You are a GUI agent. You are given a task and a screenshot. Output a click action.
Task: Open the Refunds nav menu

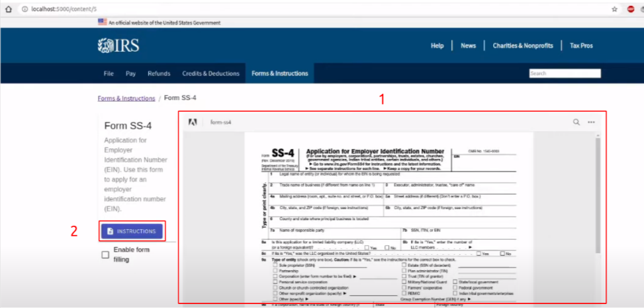point(159,74)
